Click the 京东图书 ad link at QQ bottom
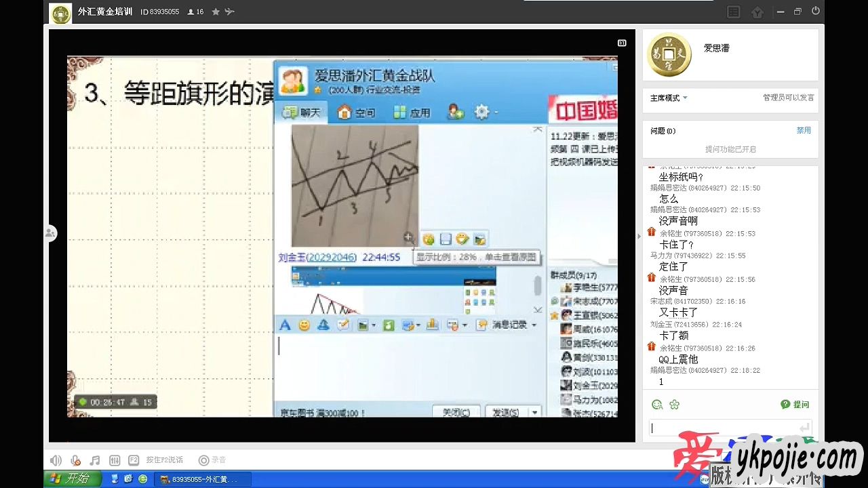868x488 pixels. 323,412
